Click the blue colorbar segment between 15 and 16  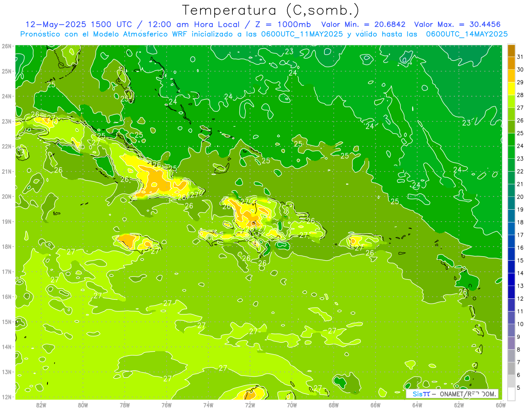[511, 254]
